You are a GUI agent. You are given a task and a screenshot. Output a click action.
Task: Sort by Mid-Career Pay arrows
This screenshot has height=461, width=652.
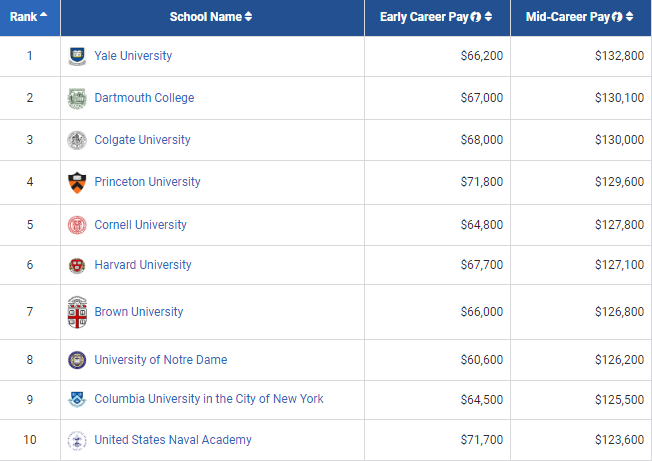tap(630, 17)
